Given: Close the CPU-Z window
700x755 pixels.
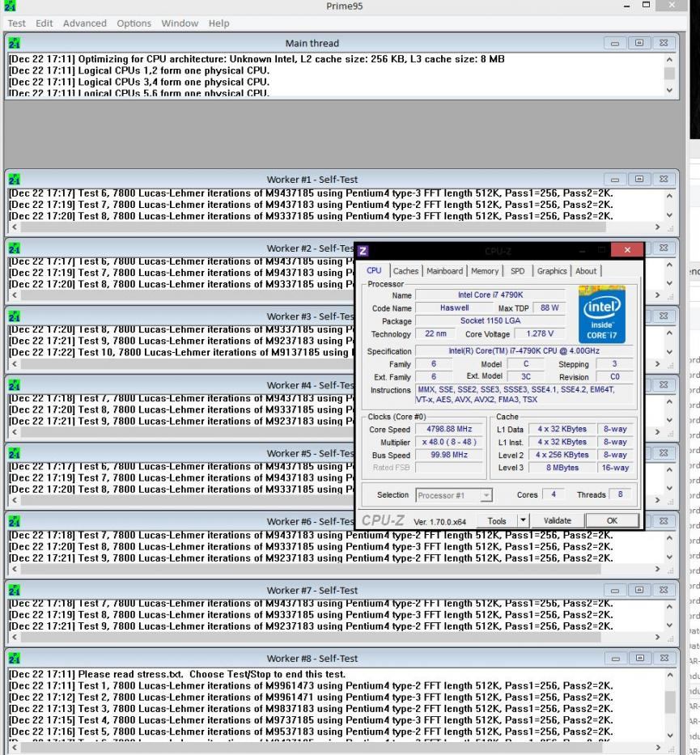Looking at the screenshot, I should pyautogui.click(x=627, y=249).
